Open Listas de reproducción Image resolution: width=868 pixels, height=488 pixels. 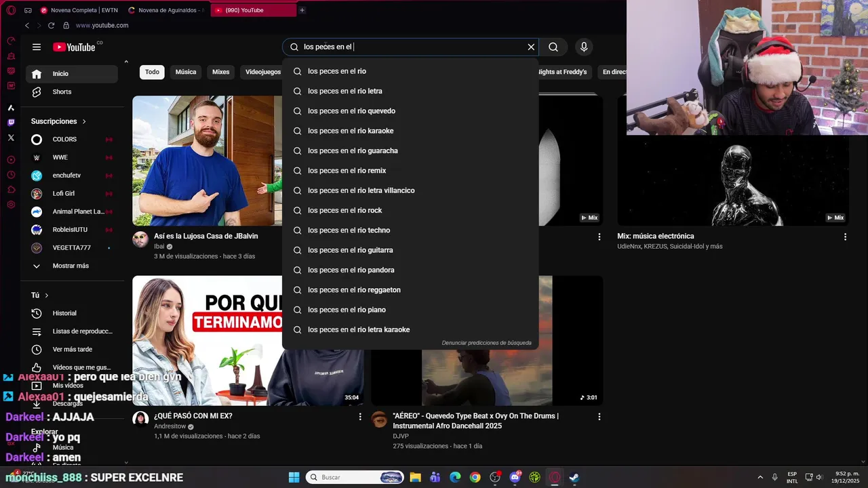pyautogui.click(x=72, y=331)
